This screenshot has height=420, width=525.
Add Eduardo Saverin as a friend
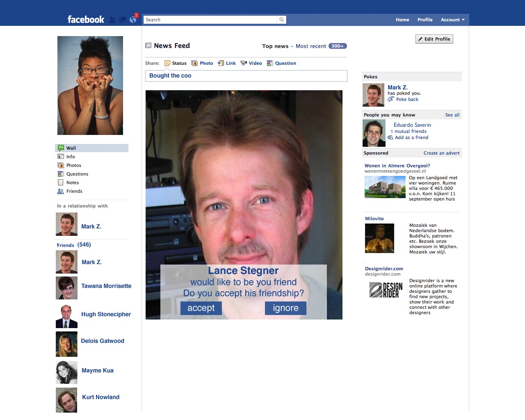411,137
